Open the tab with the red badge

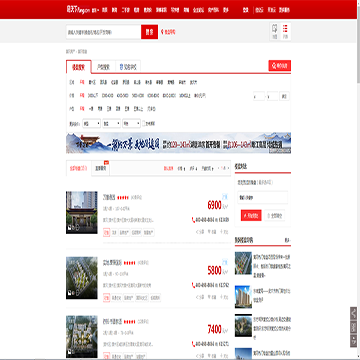click(101, 168)
